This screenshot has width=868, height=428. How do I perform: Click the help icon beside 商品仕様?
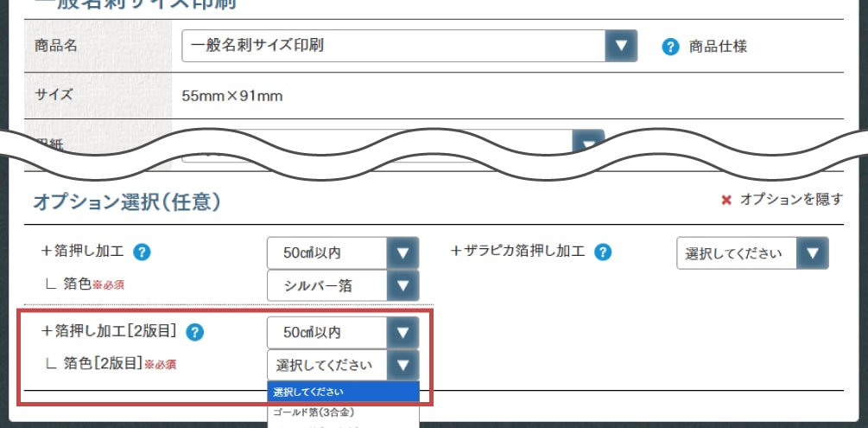670,47
